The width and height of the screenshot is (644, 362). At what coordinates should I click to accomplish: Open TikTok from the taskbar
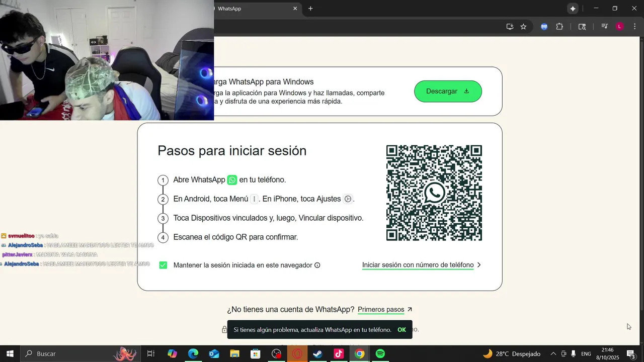[339, 354]
